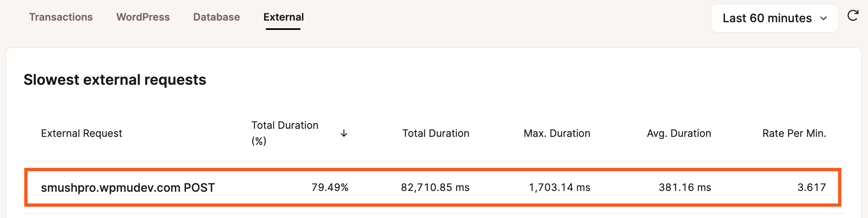Screen dimensions: 868x218
Task: Select the External tab
Action: [284, 17]
